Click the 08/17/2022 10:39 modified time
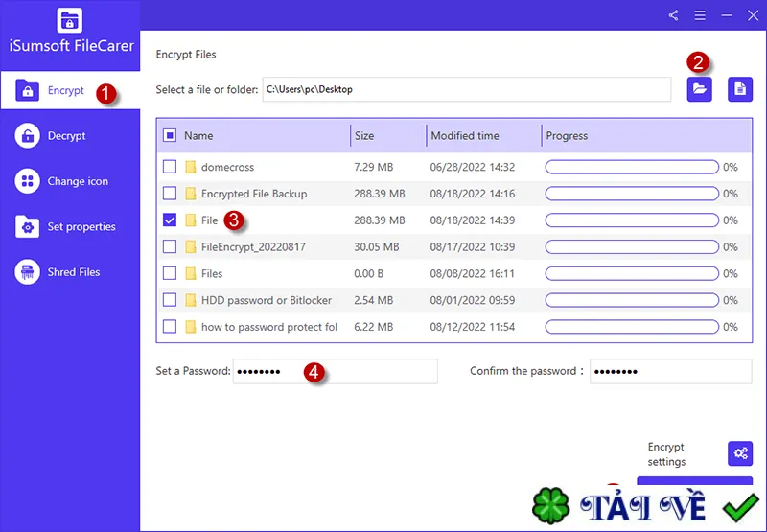The height and width of the screenshot is (532, 767). (472, 247)
